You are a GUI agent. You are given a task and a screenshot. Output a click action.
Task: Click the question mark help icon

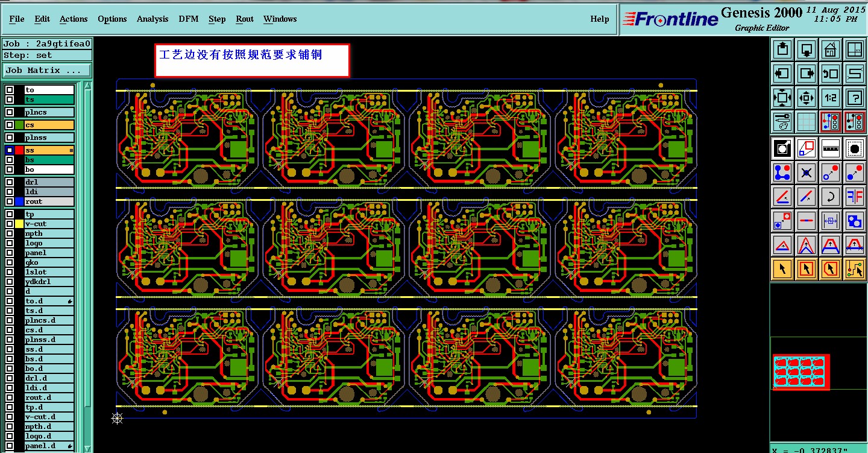855,97
